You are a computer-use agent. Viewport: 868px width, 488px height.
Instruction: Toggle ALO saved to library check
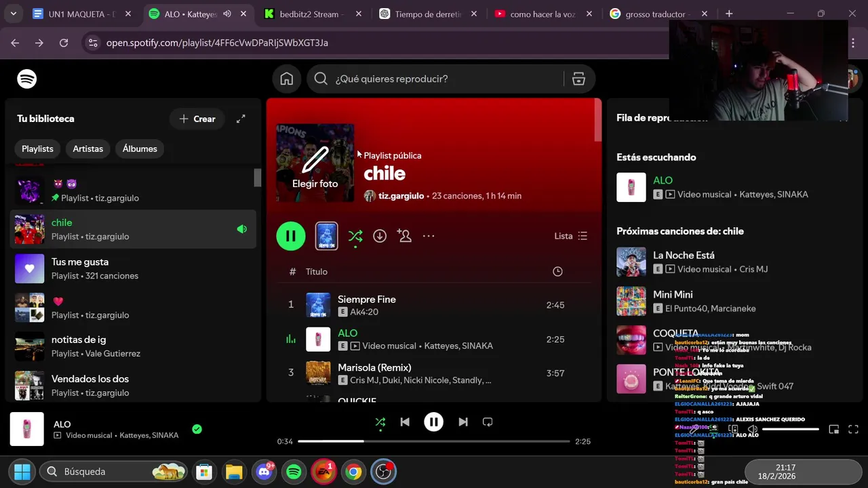(197, 429)
